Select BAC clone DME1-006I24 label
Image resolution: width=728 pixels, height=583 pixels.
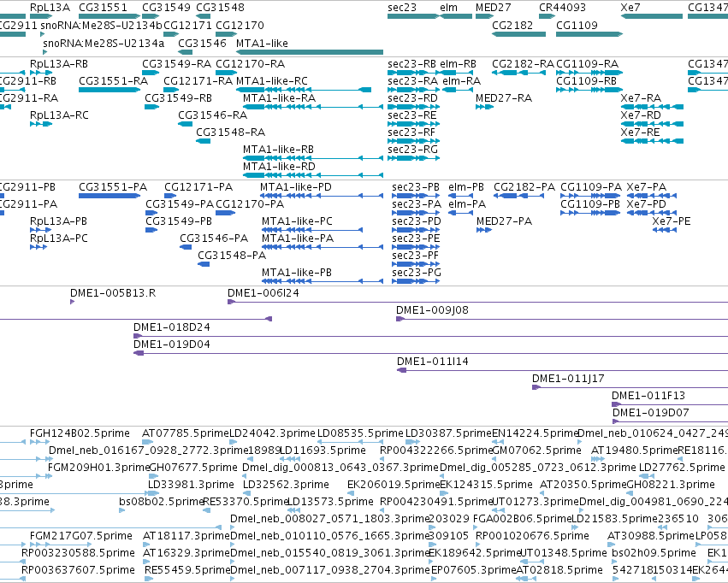(263, 293)
